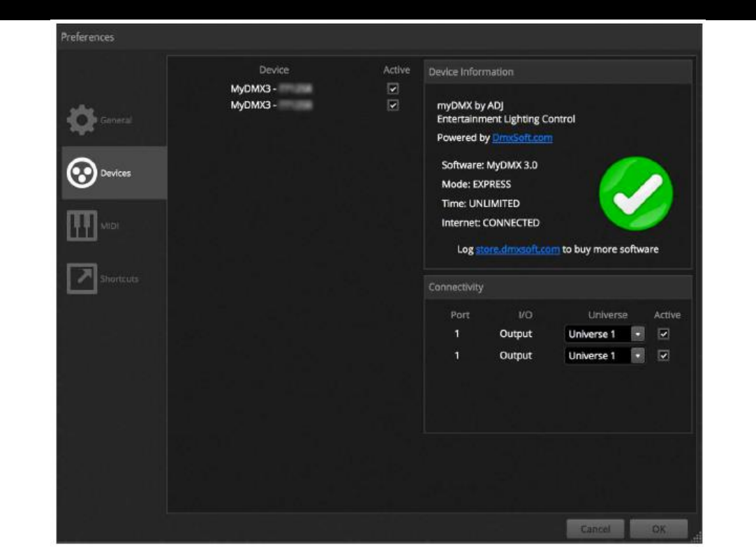Click the Entertainment Lighting Control text
This screenshot has height=547, width=756.
506,119
